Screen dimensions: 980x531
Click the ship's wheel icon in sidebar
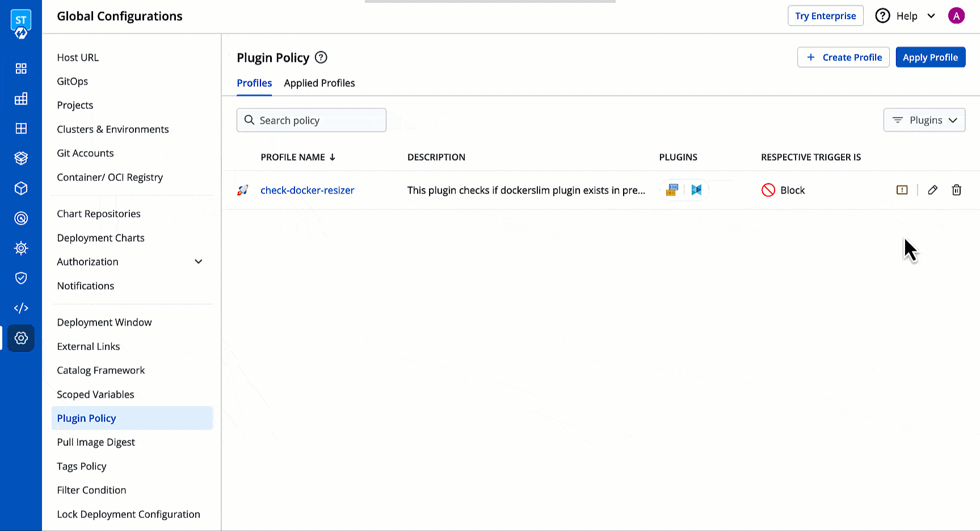[x=21, y=248]
